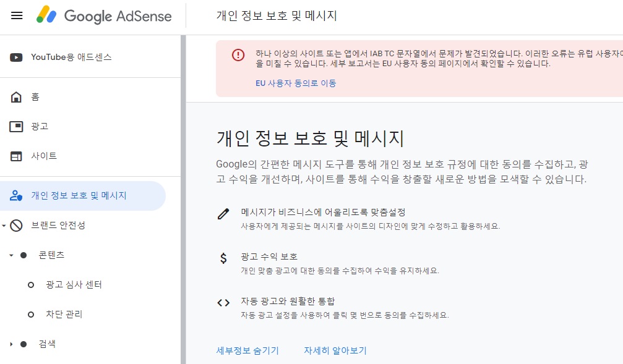Screen dimensions: 623x364
Task: Click the pencil customize icon
Action: 223,214
